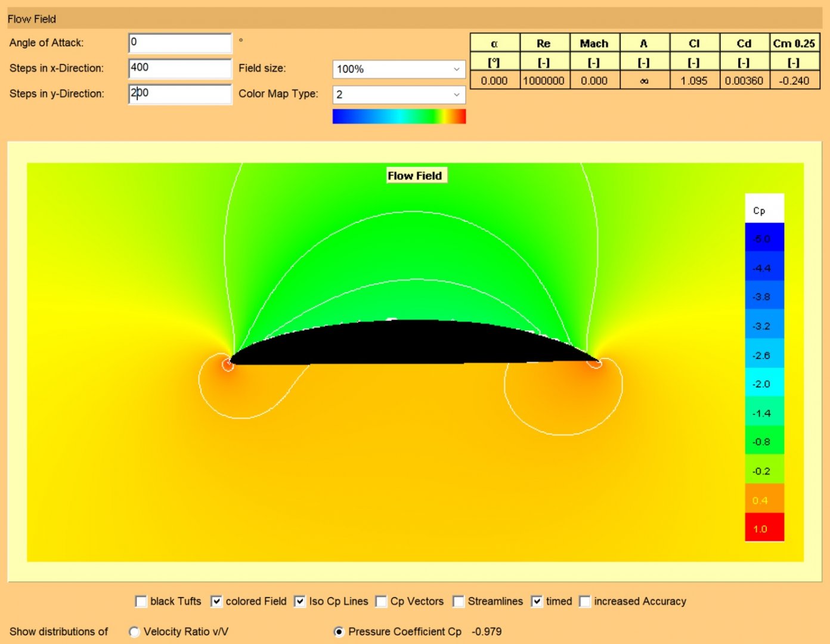The width and height of the screenshot is (830, 644).
Task: Click the Angle of Attack input field
Action: point(179,43)
